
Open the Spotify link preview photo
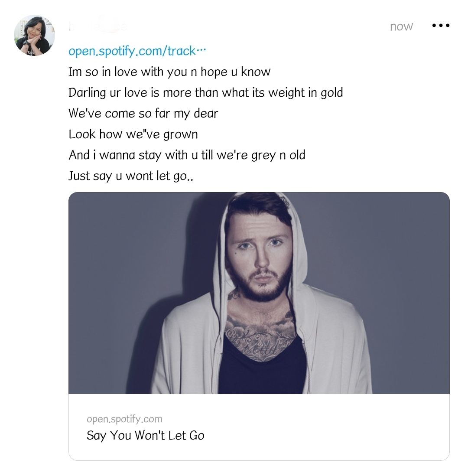tap(259, 293)
